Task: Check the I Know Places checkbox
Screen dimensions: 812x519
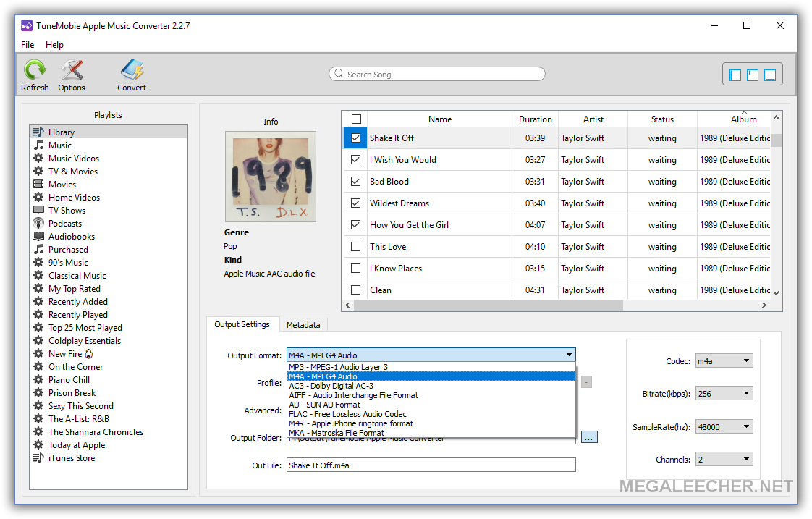Action: coord(356,269)
